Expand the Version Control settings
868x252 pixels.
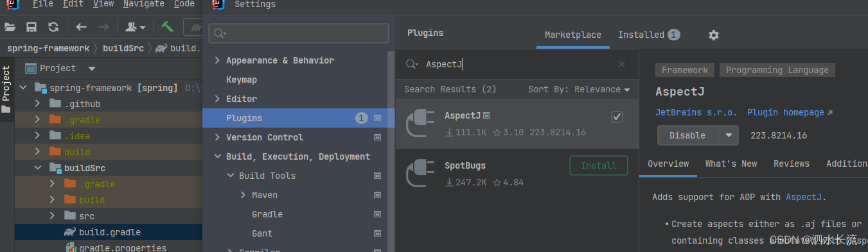(x=217, y=137)
